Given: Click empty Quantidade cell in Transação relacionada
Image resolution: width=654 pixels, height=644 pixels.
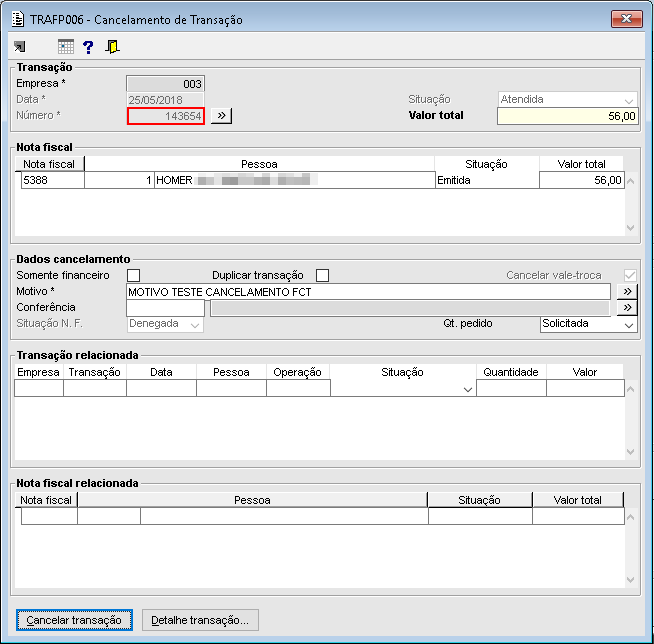Looking at the screenshot, I should 511,388.
